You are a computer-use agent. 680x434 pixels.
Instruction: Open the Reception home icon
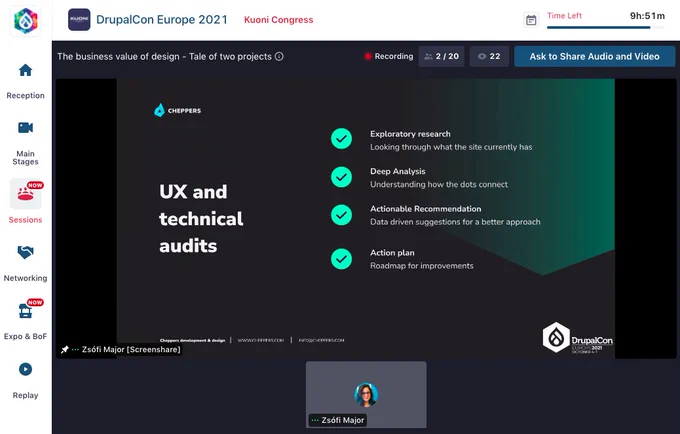pos(26,70)
